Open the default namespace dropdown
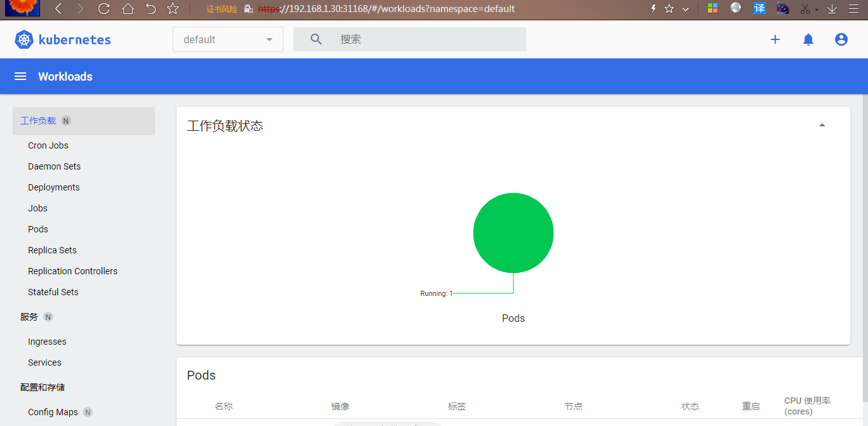The height and width of the screenshot is (426, 868). tap(228, 39)
